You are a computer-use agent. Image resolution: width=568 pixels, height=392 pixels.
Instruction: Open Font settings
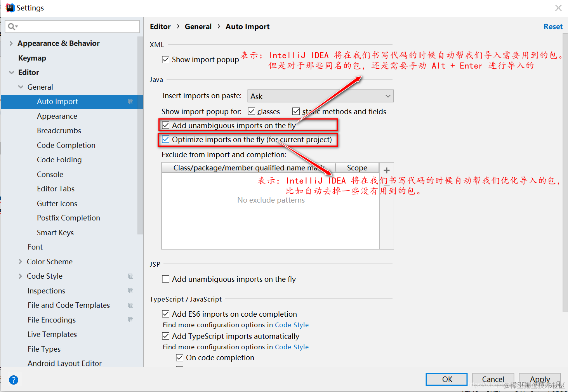tap(35, 247)
